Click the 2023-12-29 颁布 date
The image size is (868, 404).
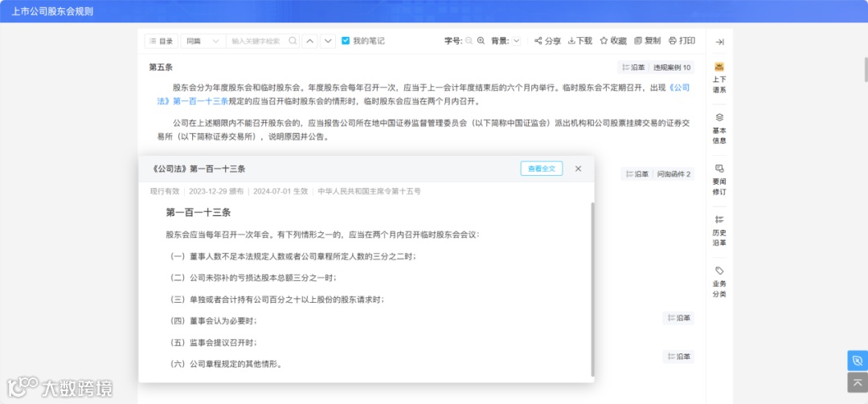click(x=216, y=191)
